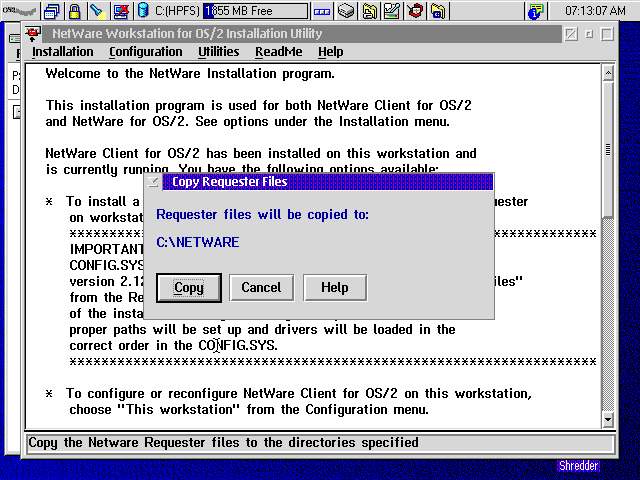The image size is (640, 480).
Task: Click the Copy Requester Files title bar
Action: [328, 182]
